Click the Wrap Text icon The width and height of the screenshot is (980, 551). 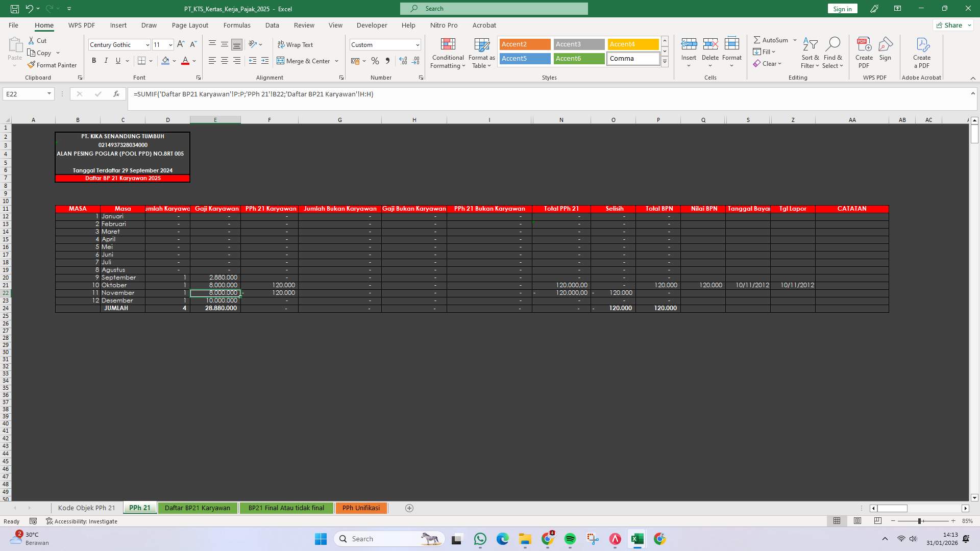[282, 45]
